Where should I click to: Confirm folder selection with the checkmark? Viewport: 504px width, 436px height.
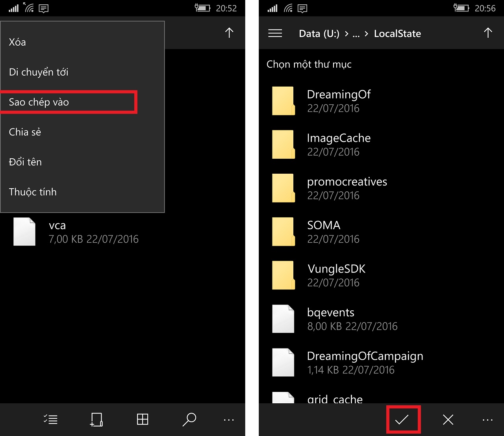click(402, 420)
